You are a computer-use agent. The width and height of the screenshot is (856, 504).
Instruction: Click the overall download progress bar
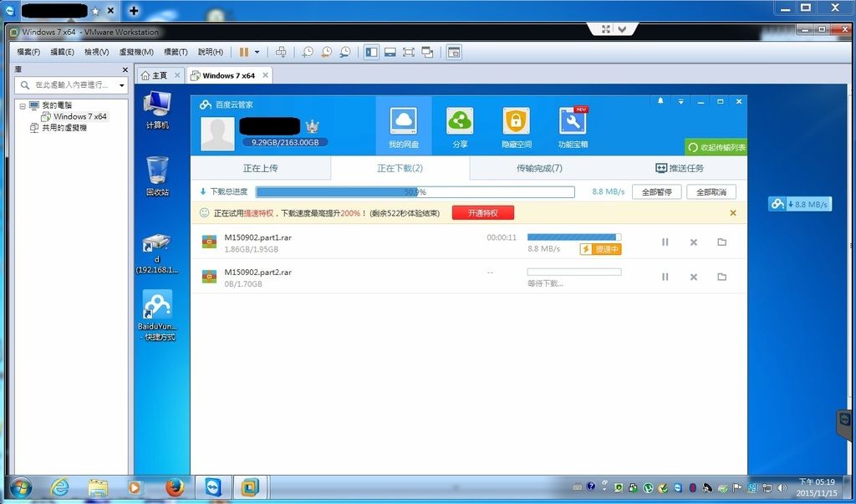[415, 191]
